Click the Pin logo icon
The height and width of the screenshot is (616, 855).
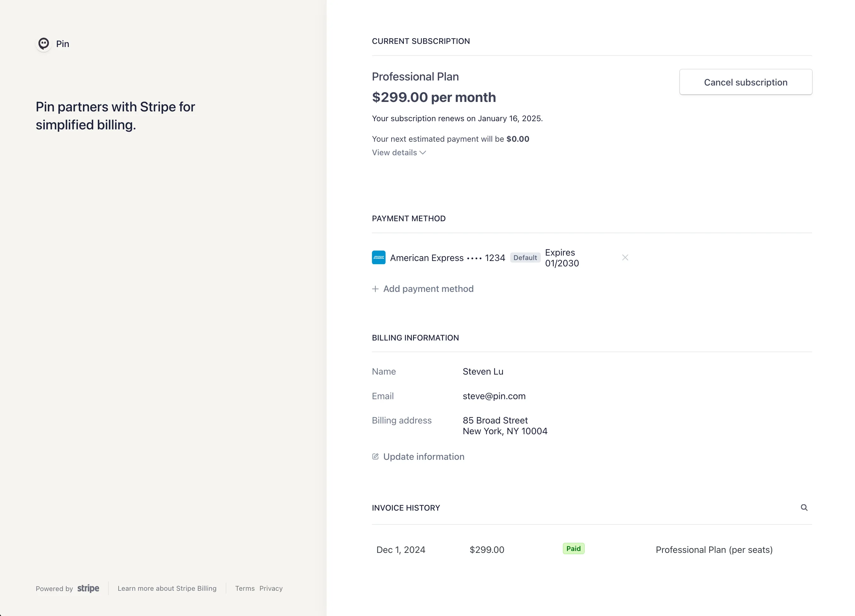coord(44,44)
